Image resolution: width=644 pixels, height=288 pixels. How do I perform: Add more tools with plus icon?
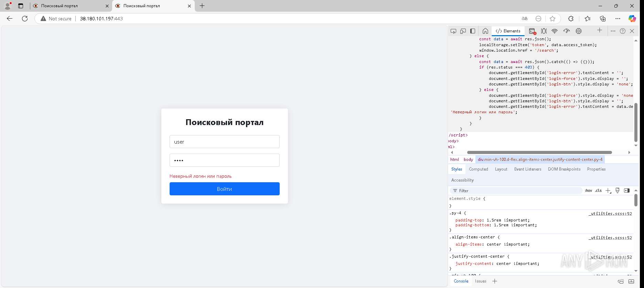tap(600, 30)
